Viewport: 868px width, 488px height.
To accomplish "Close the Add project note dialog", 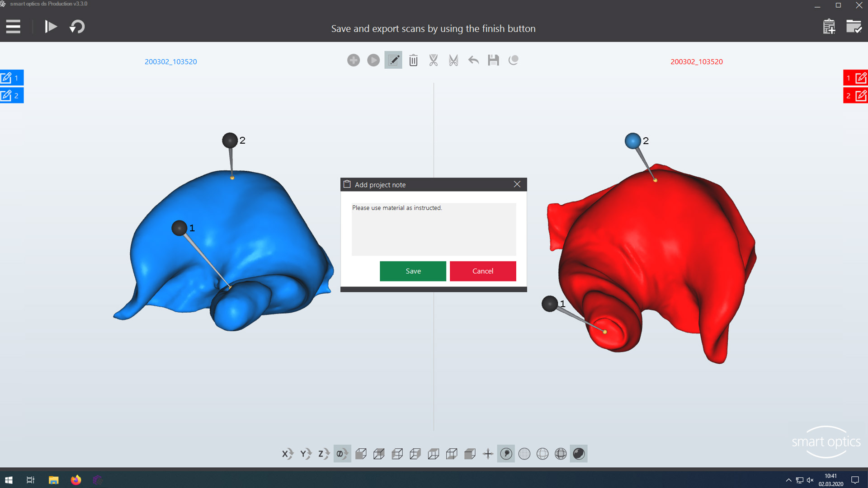I will (x=517, y=184).
